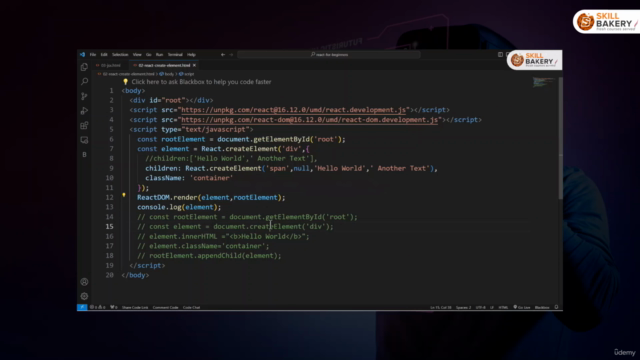Image resolution: width=640 pixels, height=360 pixels.
Task: Click the file name in breadcrumb
Action: pyautogui.click(x=128, y=74)
